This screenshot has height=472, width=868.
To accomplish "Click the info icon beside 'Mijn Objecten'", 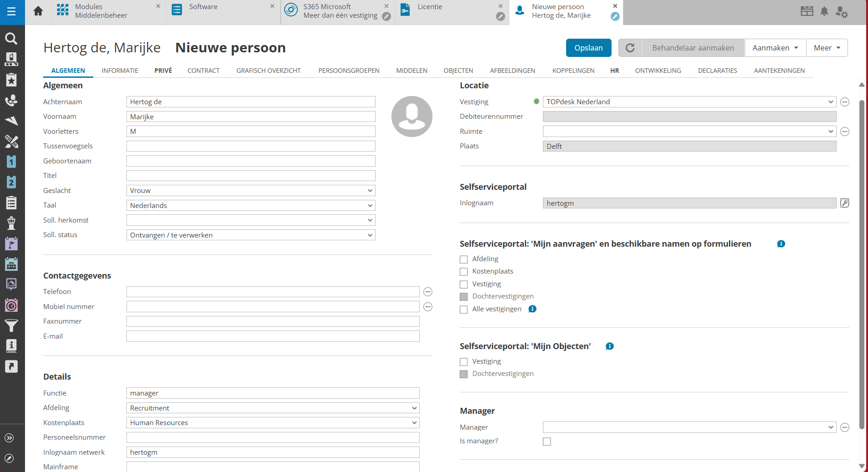I will tap(609, 346).
